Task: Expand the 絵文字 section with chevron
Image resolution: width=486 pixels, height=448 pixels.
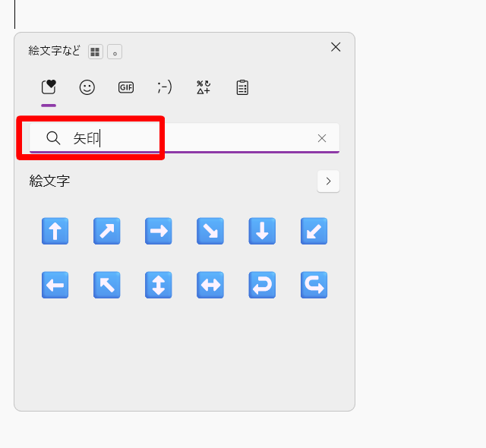Action: click(328, 181)
